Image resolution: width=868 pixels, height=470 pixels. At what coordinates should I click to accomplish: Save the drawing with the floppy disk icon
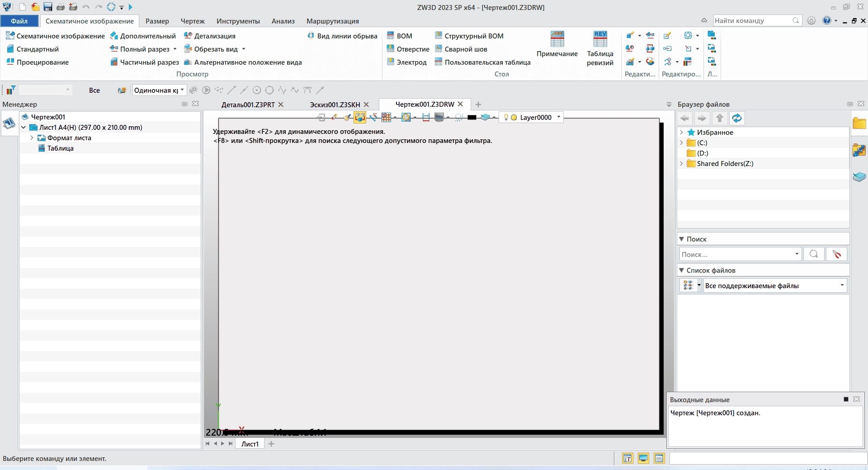click(48, 7)
